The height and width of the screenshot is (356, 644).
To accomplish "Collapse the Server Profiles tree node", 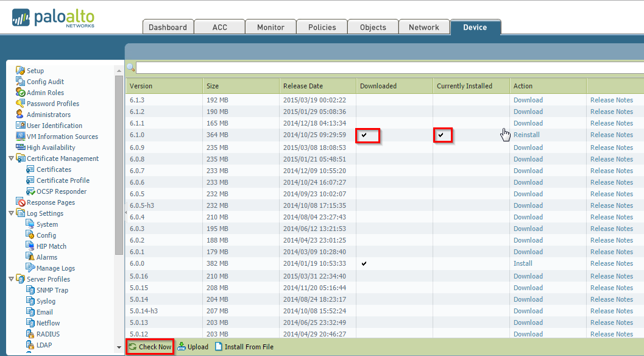I will 12,279.
